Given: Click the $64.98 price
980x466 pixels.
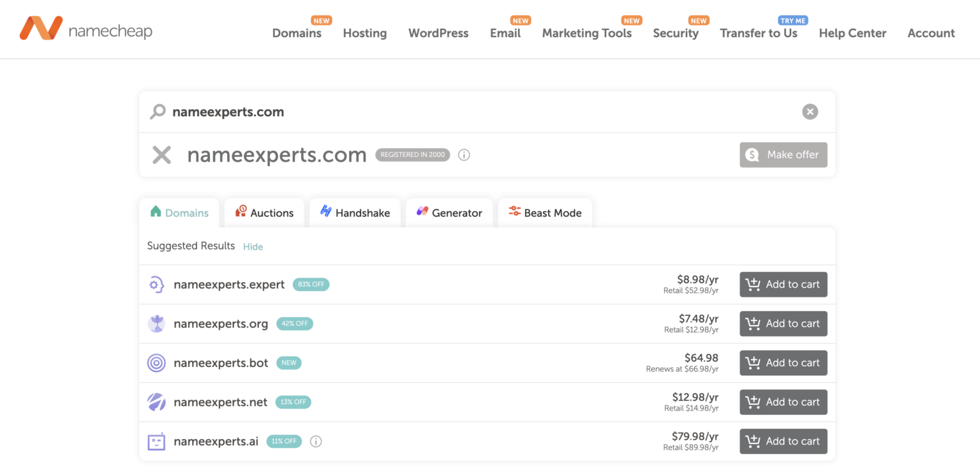Looking at the screenshot, I should pyautogui.click(x=702, y=357).
